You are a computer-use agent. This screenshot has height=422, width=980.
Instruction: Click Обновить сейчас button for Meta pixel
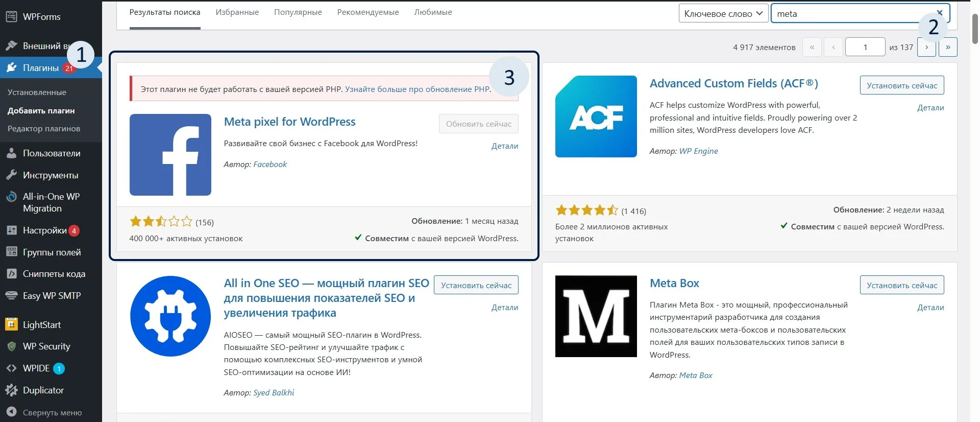tap(479, 124)
